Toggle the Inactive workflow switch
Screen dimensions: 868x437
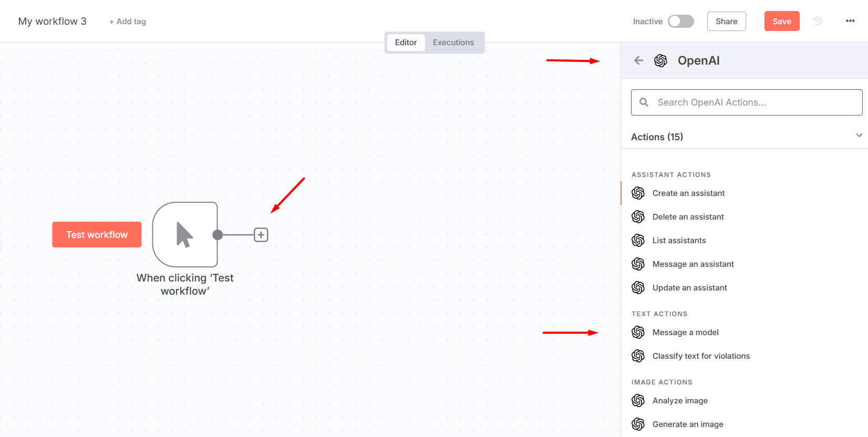click(x=681, y=21)
